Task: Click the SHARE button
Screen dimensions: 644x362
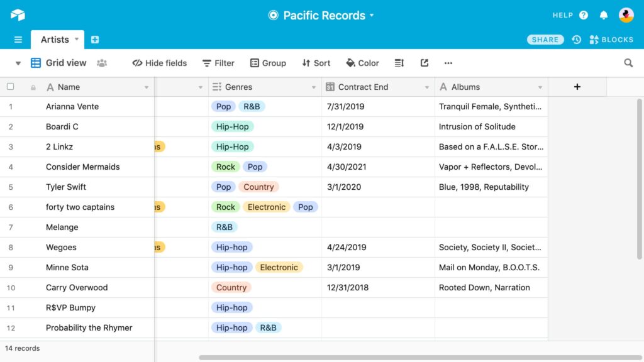Action: [x=545, y=39]
